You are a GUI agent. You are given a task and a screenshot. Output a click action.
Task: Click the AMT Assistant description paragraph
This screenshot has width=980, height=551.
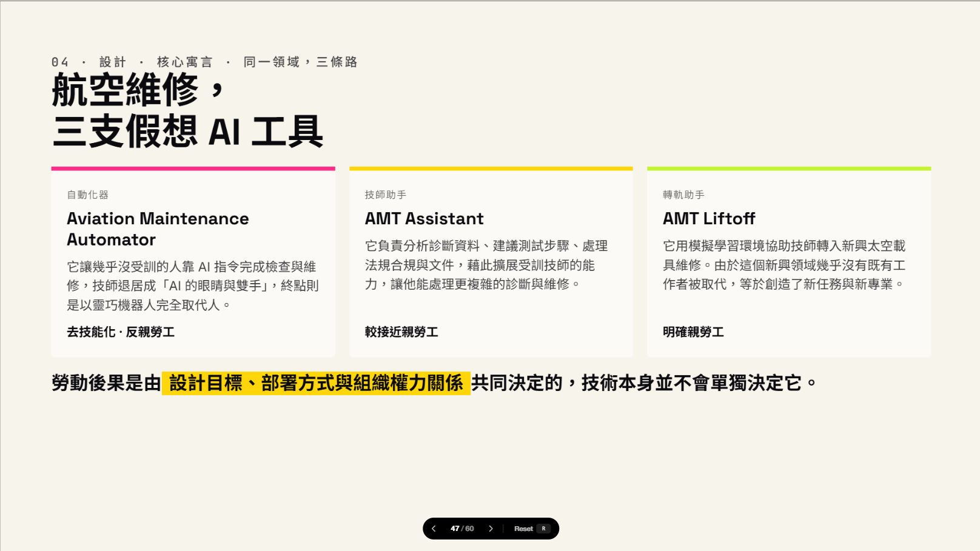(486, 265)
